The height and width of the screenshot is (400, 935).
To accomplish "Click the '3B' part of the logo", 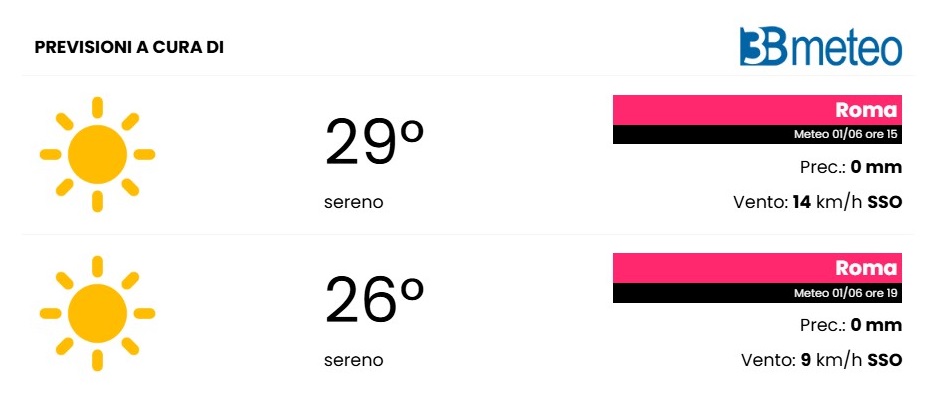I will tap(763, 46).
